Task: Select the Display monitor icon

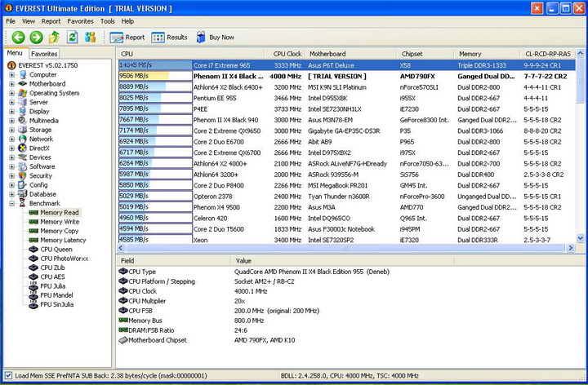Action: coord(23,111)
